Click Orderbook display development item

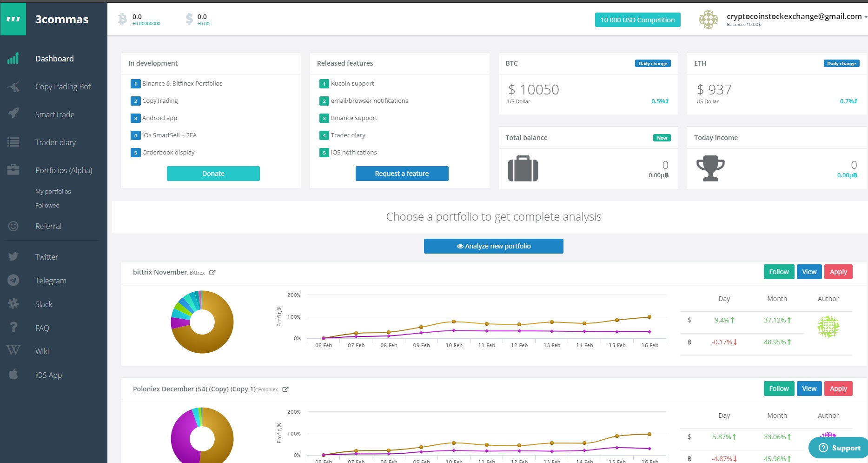[168, 153]
